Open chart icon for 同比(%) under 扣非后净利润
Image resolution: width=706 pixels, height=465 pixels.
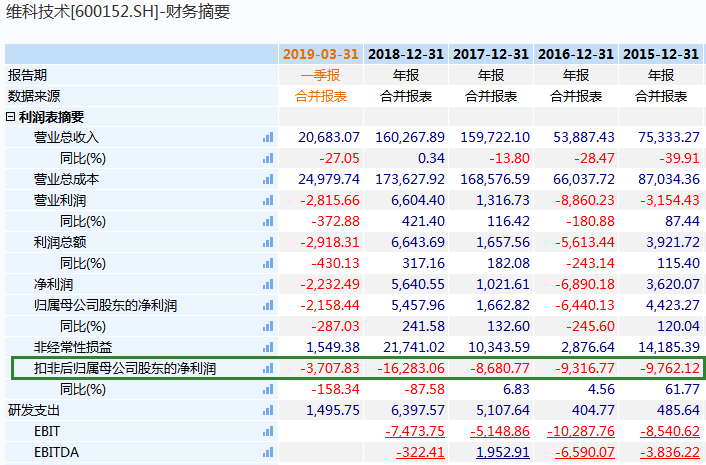tap(268, 389)
